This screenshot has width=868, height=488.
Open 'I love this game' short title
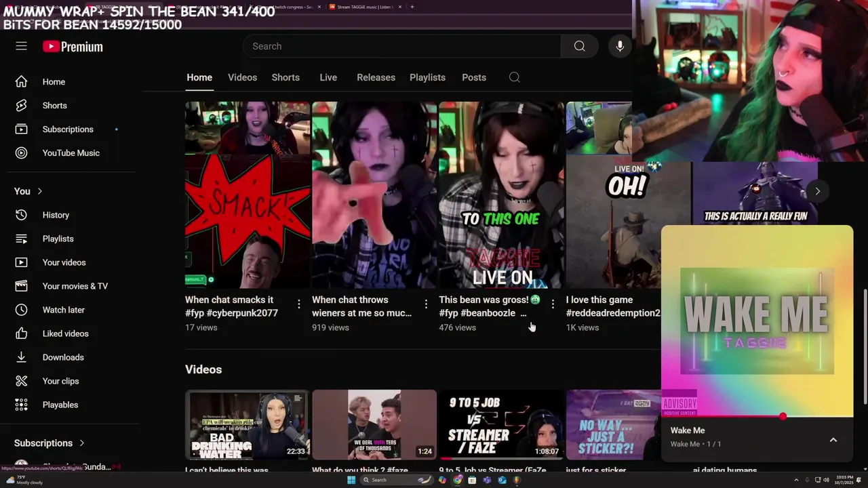613,306
